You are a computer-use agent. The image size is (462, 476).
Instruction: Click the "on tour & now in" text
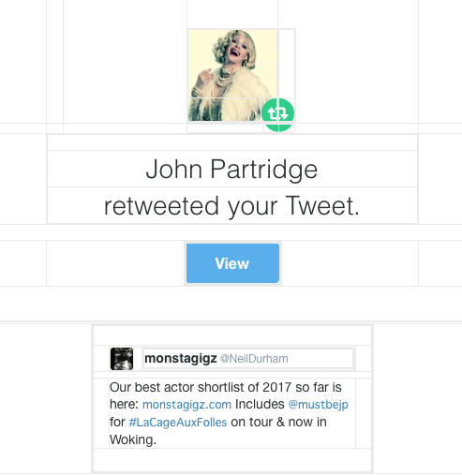click(x=278, y=423)
